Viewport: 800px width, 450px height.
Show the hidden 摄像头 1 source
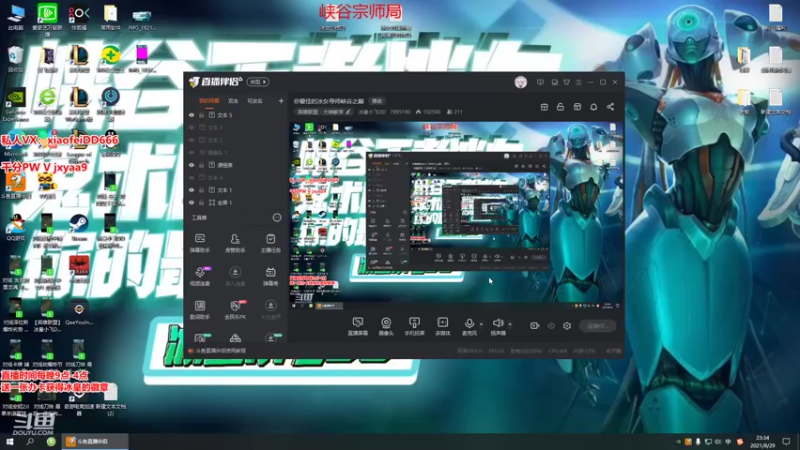(192, 153)
